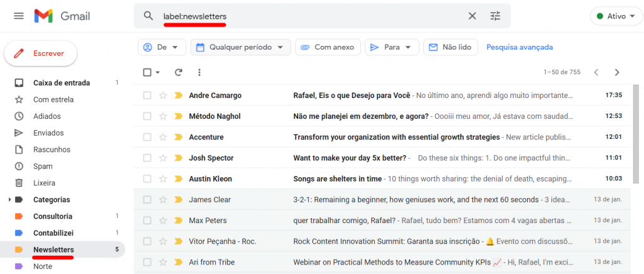Open select-all dropdown arrow
Viewport: 644px width, 274px height.
(x=158, y=73)
